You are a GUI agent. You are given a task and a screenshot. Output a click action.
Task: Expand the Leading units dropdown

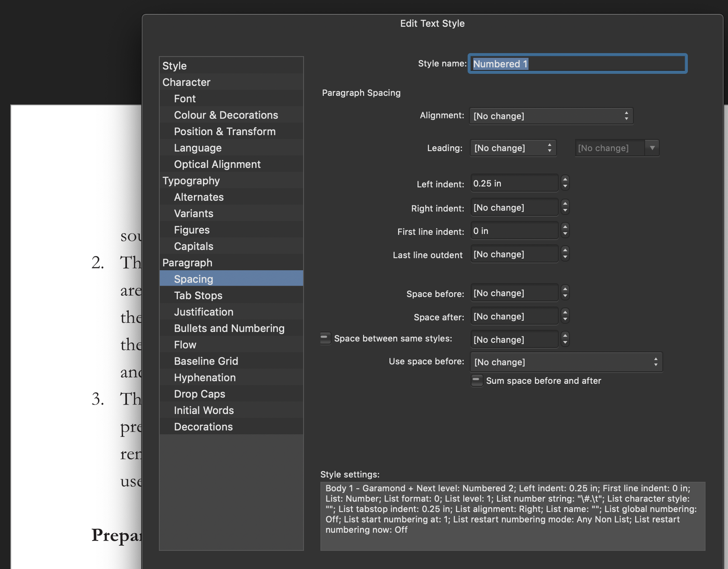tap(653, 148)
